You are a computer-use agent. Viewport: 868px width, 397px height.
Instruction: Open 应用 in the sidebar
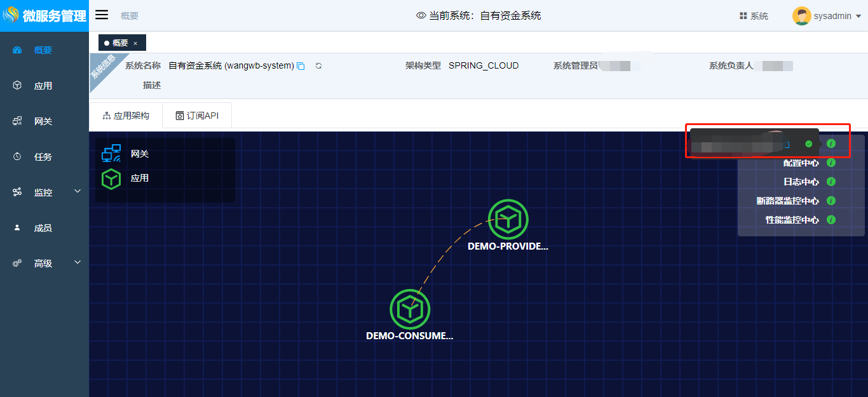pyautogui.click(x=43, y=86)
